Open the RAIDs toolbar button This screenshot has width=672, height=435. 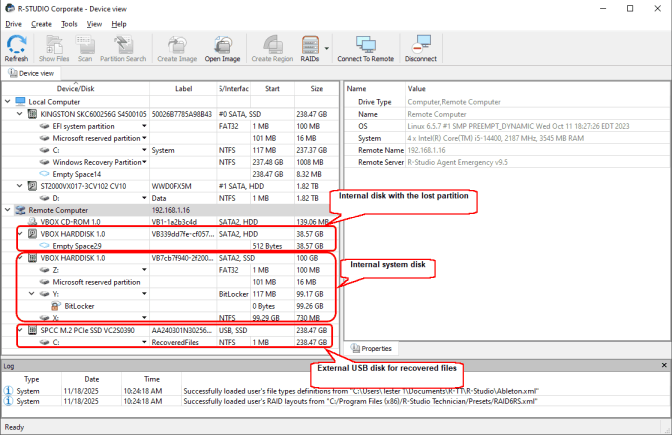310,47
